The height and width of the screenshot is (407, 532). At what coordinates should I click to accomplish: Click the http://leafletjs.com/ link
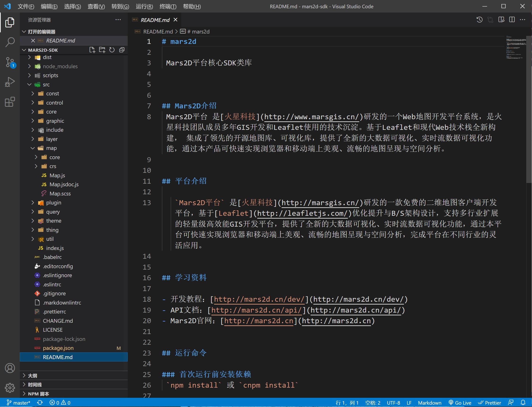pyautogui.click(x=302, y=213)
